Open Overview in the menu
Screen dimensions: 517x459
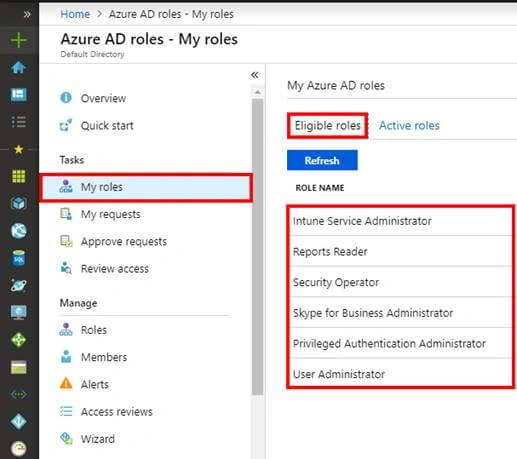(x=103, y=98)
